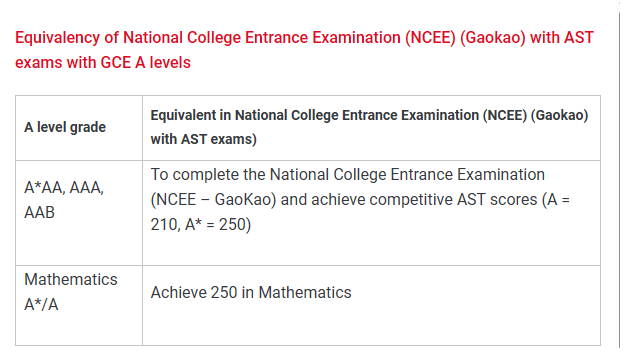Click "with AST exams)" in table header
This screenshot has height=362, width=638.
[203, 139]
